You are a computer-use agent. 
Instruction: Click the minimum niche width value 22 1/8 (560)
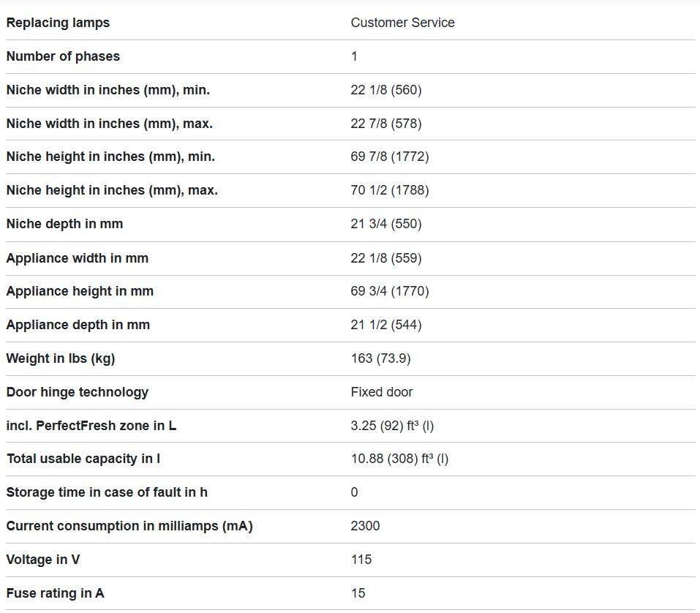(x=385, y=90)
